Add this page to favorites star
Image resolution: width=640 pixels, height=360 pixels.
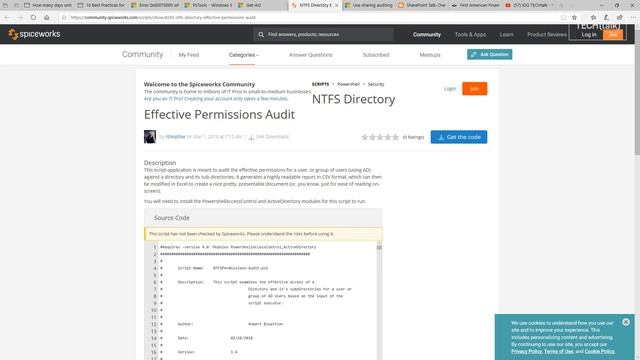click(574, 18)
